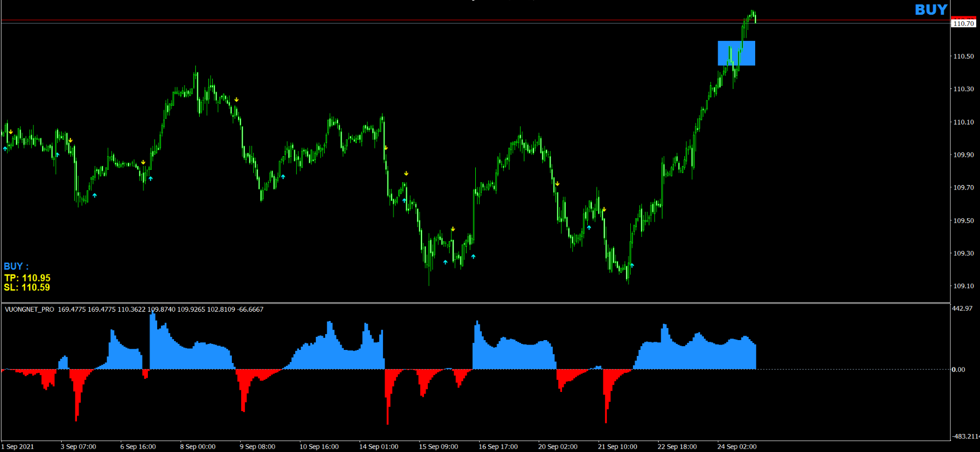The width and height of the screenshot is (980, 452).
Task: Click cyan up arrow below 3 Sep low
Action: click(x=94, y=195)
